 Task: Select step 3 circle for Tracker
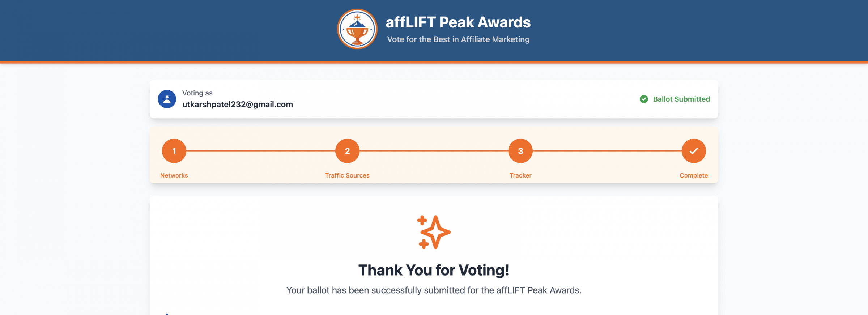pos(520,151)
